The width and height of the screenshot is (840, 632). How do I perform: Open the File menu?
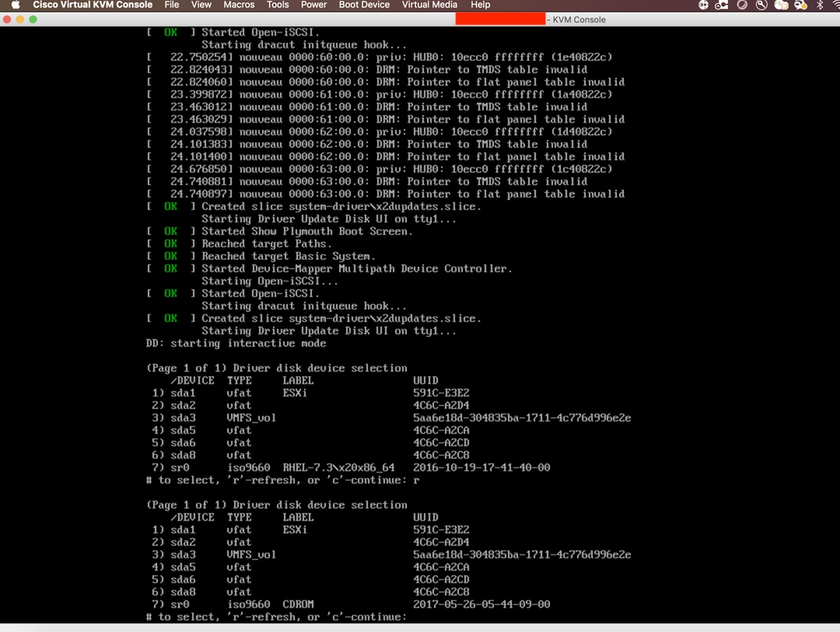point(171,5)
